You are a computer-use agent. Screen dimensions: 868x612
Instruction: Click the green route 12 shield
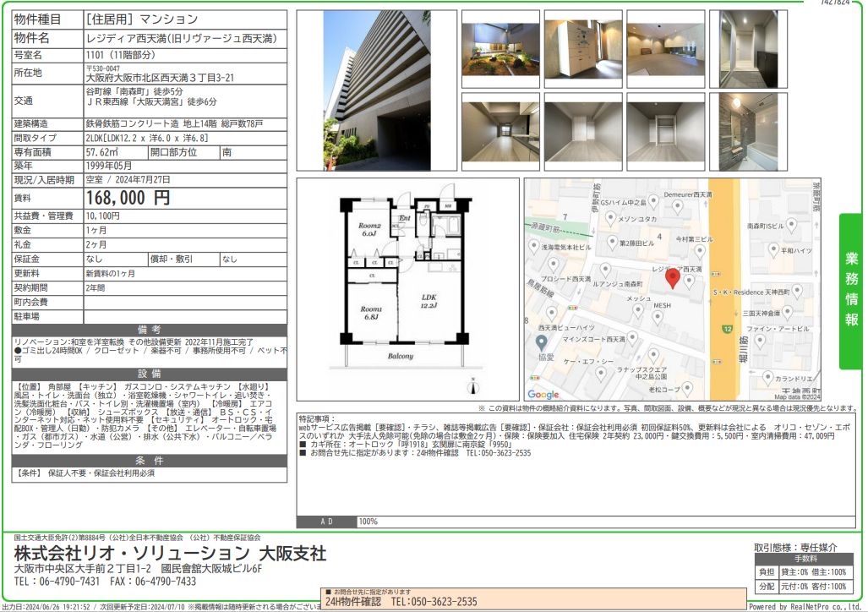[x=728, y=329]
